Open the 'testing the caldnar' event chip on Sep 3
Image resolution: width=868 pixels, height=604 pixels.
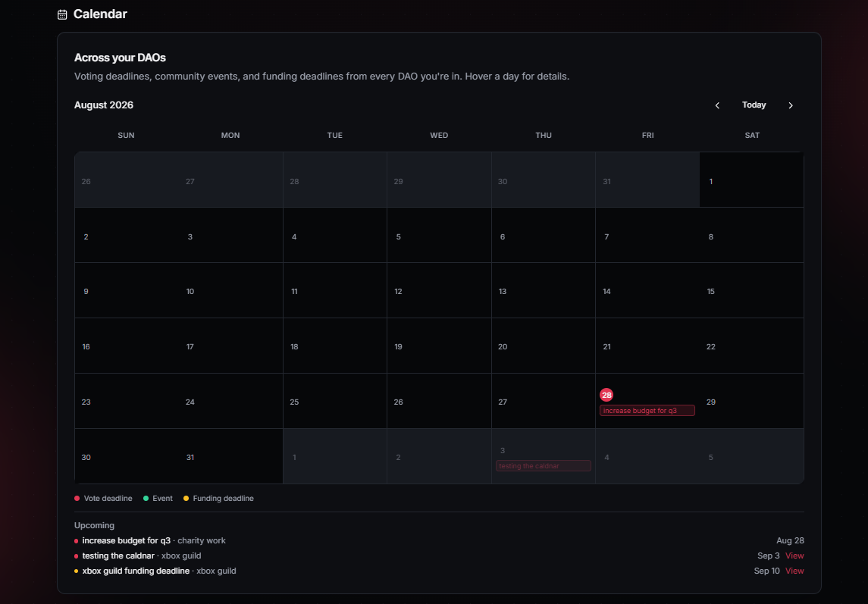(543, 466)
